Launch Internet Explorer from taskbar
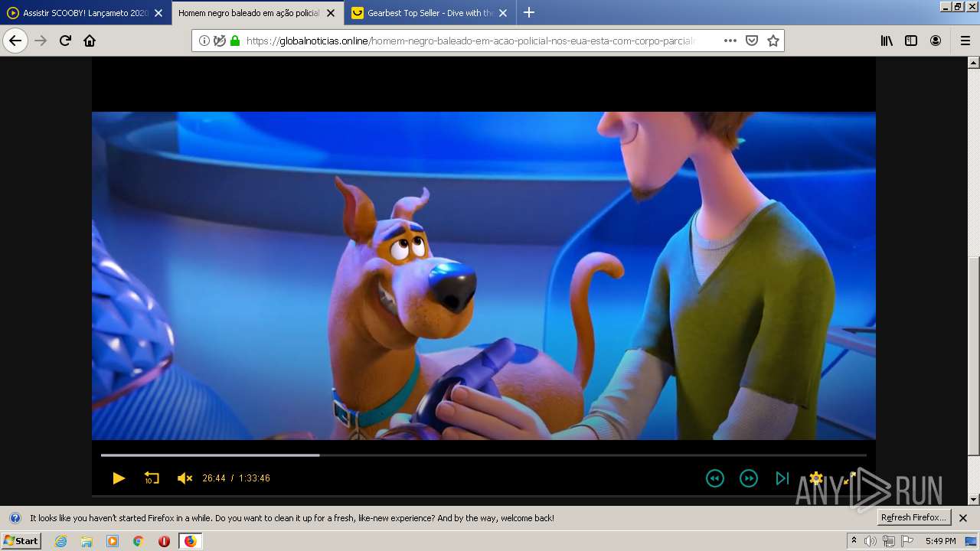980x551 pixels. click(x=60, y=541)
